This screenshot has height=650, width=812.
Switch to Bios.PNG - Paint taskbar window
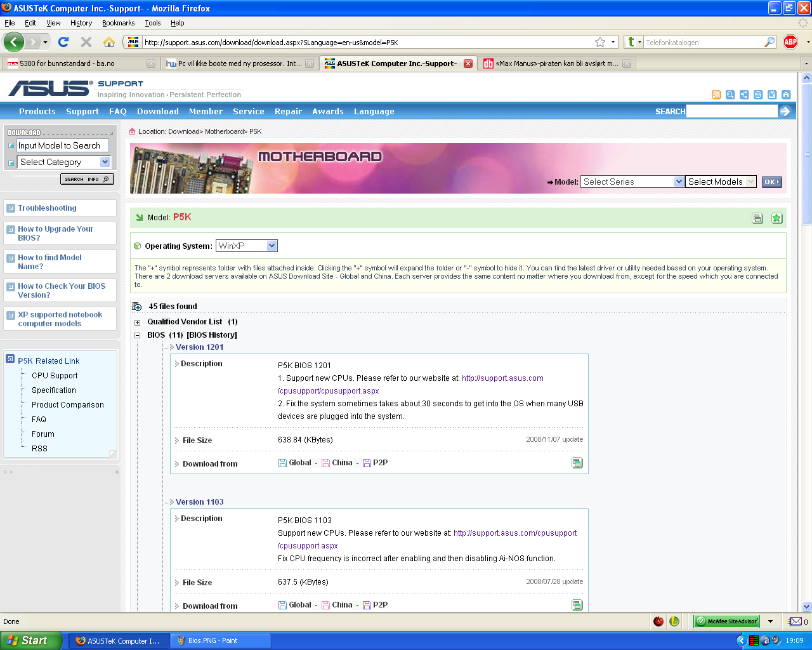220,640
